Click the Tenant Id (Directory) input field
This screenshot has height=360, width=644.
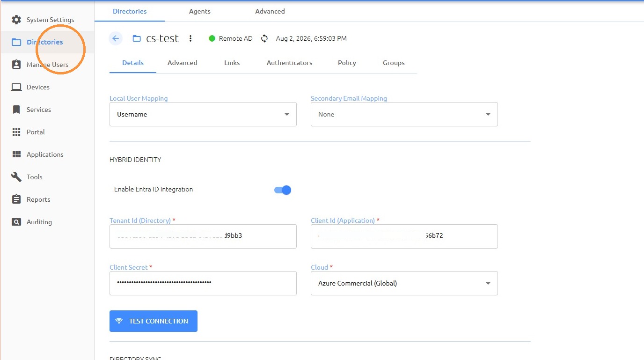[203, 236]
